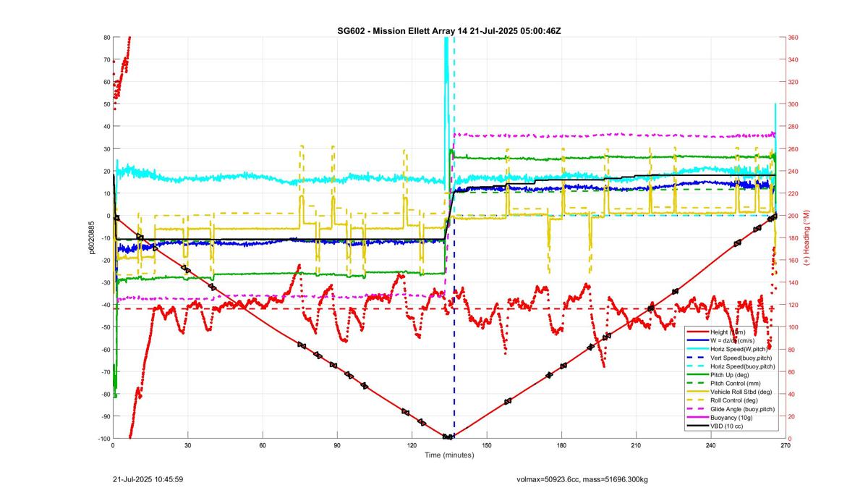This screenshot has width=868, height=493.
Task: Click the 'volmax=50923.6cc, mass=51696.300kg' footer text
Action: (x=582, y=479)
